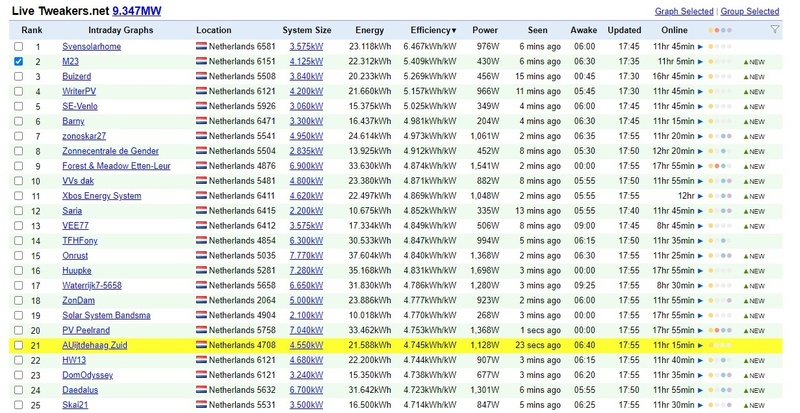
Task: Open Waterrijk7-5658 system link
Action: (92, 285)
